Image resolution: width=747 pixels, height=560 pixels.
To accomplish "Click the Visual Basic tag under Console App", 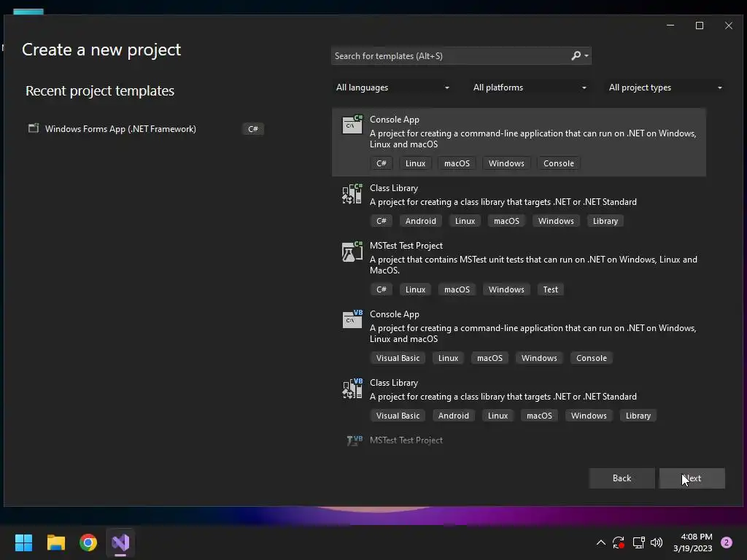I will (398, 358).
